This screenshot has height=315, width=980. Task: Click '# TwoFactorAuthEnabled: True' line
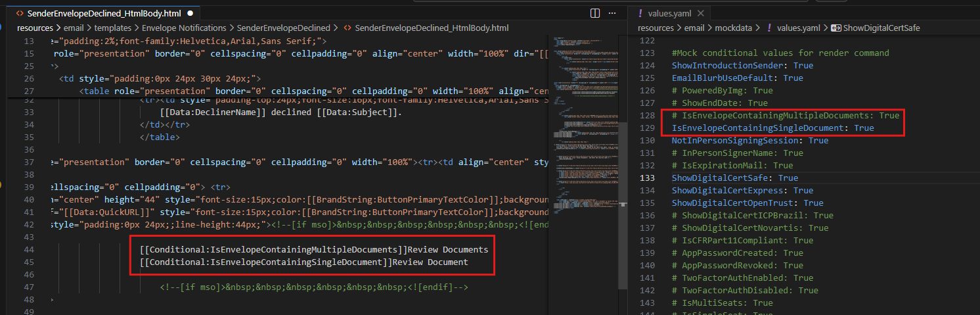(742, 278)
